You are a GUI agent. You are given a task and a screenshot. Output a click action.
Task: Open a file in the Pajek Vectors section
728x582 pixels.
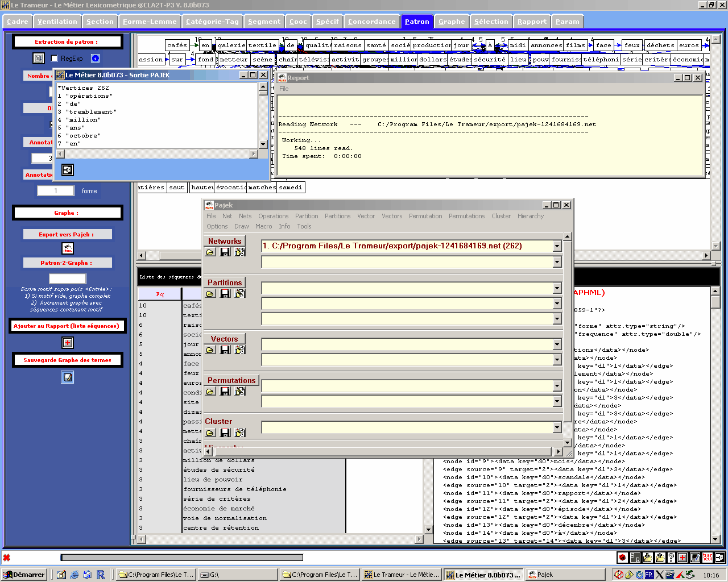(210, 350)
